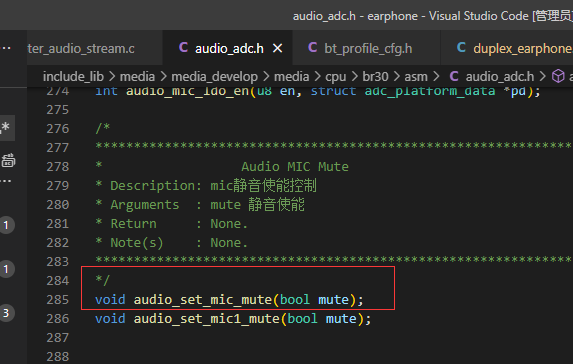The height and width of the screenshot is (364, 573).
Task: Close the audio_adc.h editor tab
Action: 278,48
